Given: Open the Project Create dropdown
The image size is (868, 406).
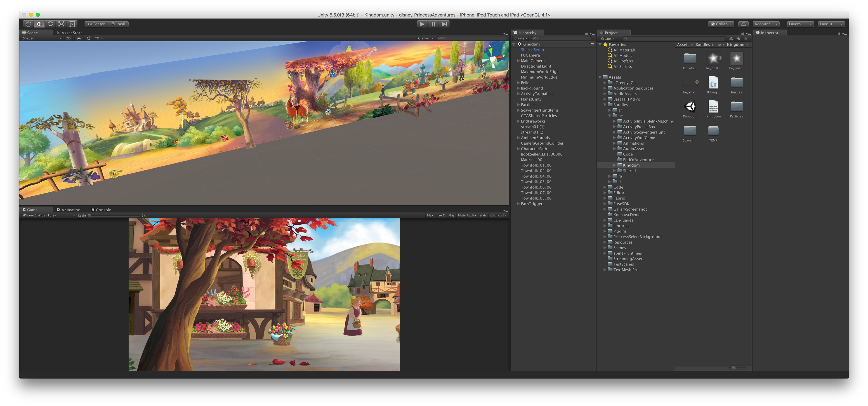Looking at the screenshot, I should click(608, 38).
